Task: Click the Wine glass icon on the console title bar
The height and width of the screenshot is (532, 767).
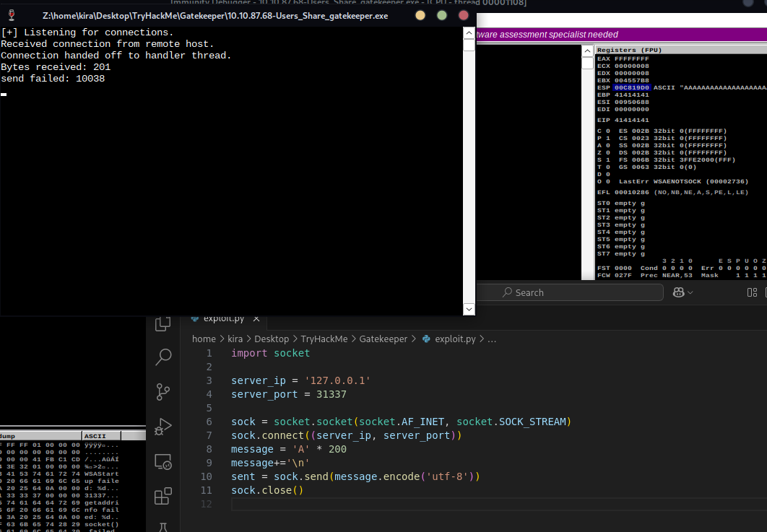Action: pos(12,16)
